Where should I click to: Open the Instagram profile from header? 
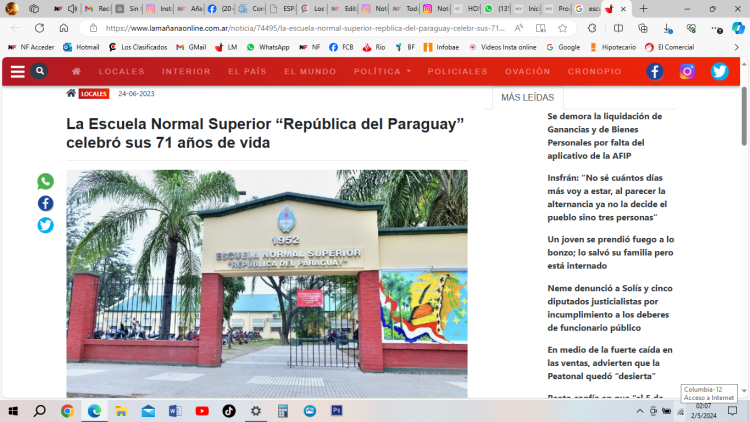click(x=687, y=72)
